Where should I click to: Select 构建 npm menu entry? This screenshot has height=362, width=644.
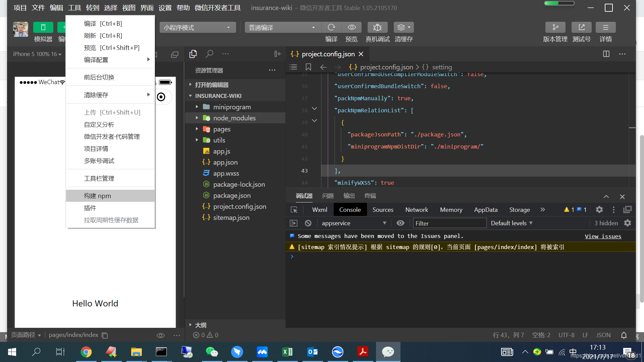pyautogui.click(x=110, y=196)
